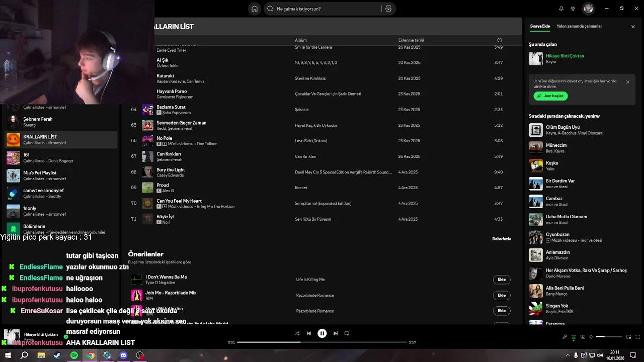Click 'Bir Derdim Var' queue thumbnail
The image size is (644, 362).
[x=536, y=184]
